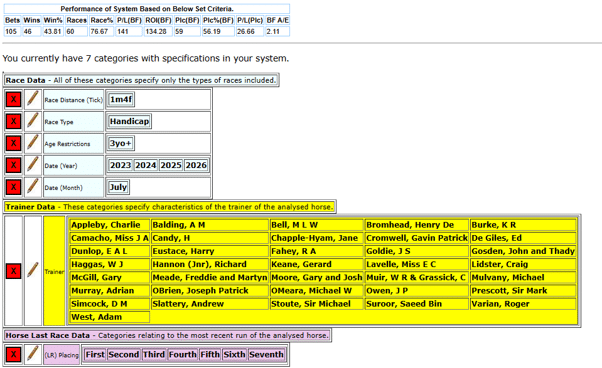Click trainer Fahey, R A
This screenshot has height=368, width=602.
pyautogui.click(x=316, y=251)
